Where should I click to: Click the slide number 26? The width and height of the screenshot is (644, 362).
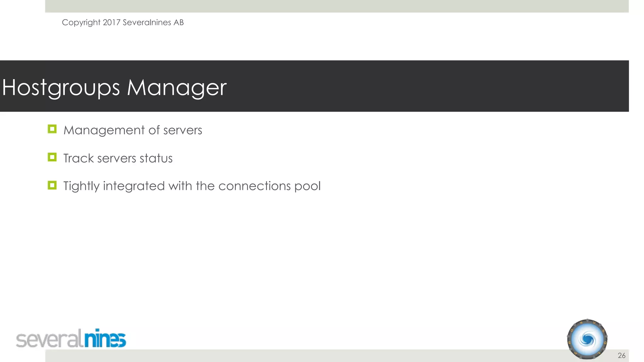pos(621,355)
